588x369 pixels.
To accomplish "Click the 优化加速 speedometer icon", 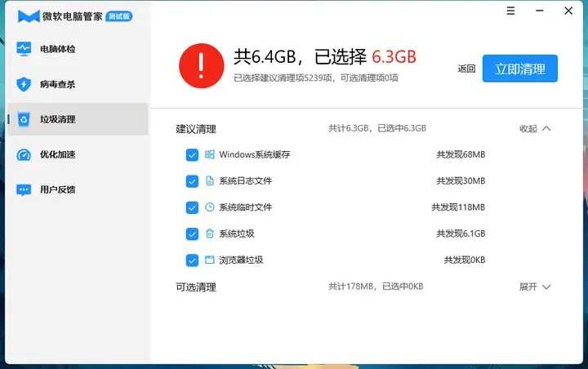I will [24, 154].
